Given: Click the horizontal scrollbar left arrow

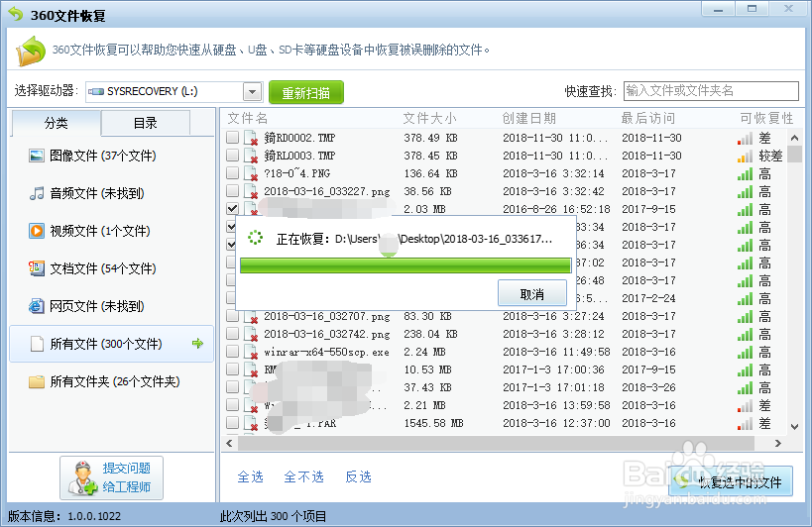Looking at the screenshot, I should (229, 443).
